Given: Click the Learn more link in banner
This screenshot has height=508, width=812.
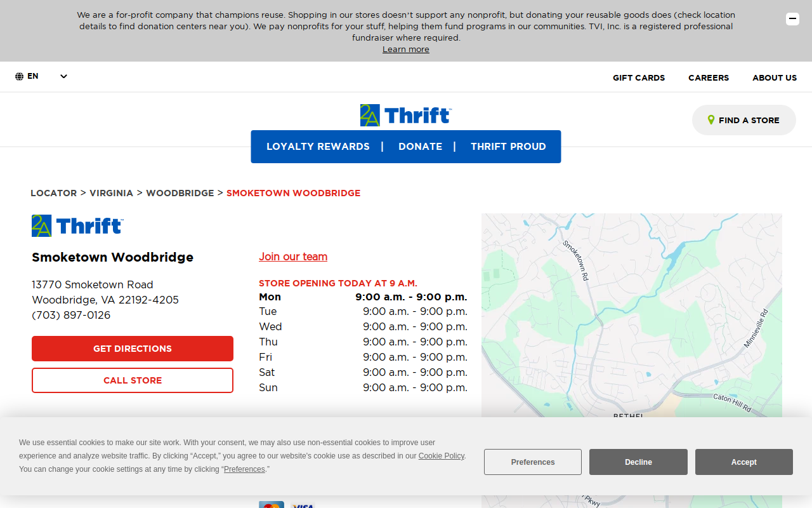Looking at the screenshot, I should (406, 50).
